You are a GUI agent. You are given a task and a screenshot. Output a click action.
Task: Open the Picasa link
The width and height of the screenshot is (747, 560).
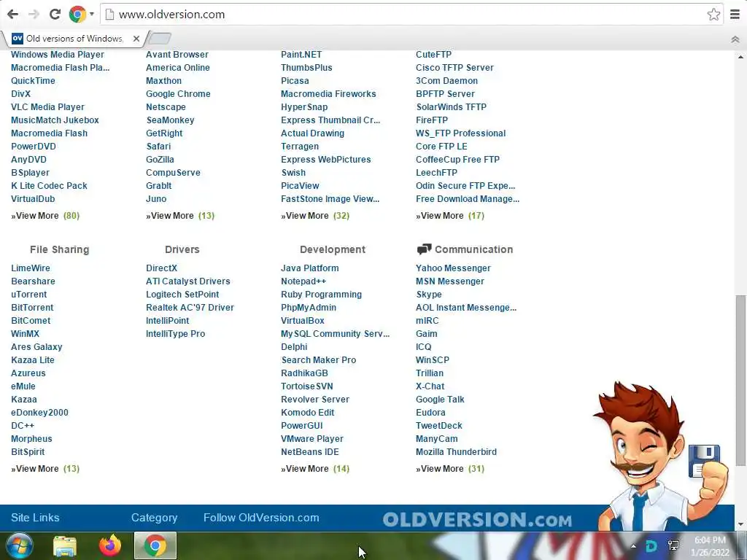point(295,81)
